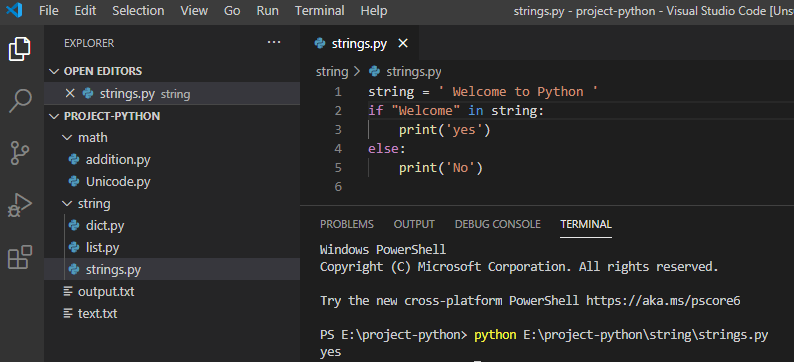794x362 pixels.
Task: Switch to the Output panel tab
Action: tap(414, 224)
